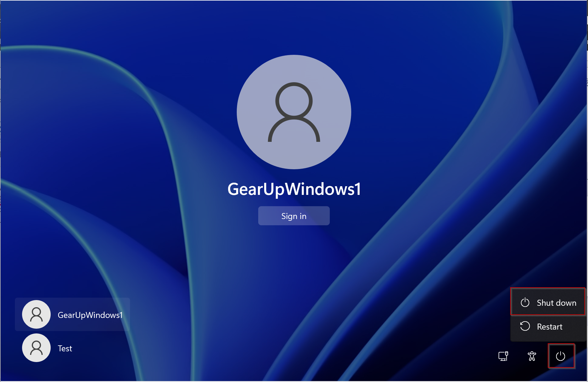Image resolution: width=588 pixels, height=382 pixels.
Task: Click the Sign in button
Action: 294,215
